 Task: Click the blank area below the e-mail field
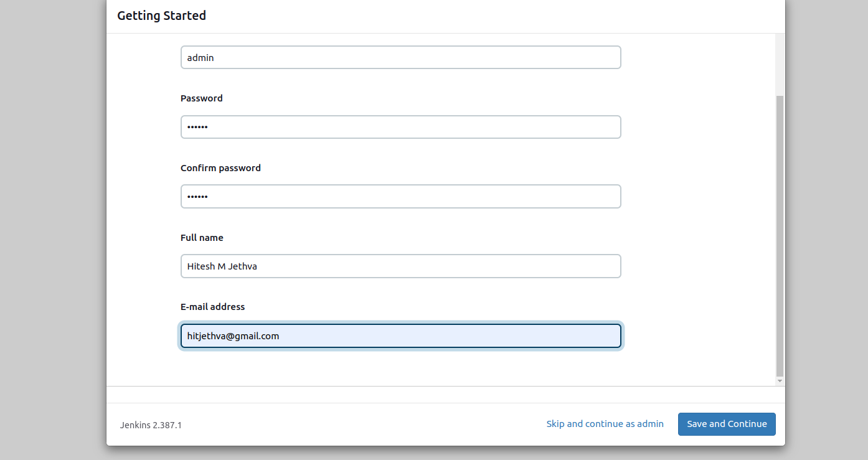(400, 368)
